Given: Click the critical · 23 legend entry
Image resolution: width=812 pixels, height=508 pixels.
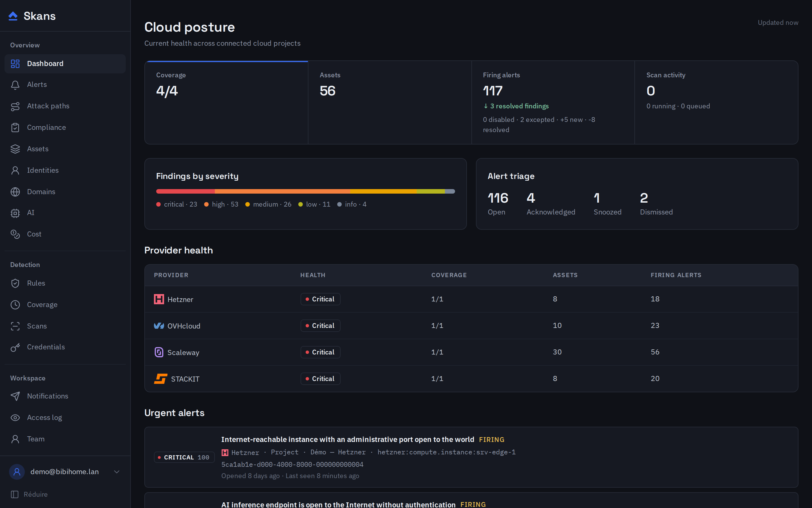Looking at the screenshot, I should click(x=177, y=204).
